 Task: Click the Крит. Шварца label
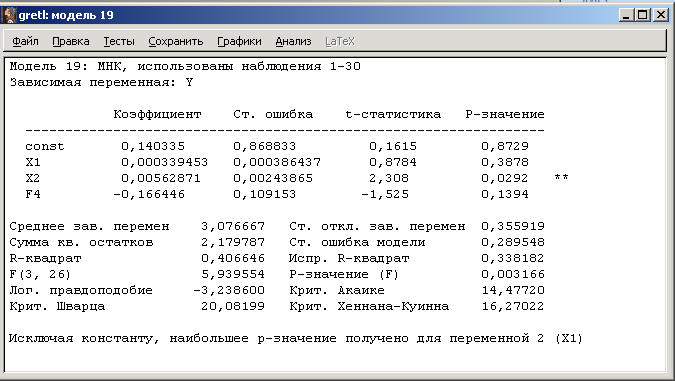click(x=57, y=306)
